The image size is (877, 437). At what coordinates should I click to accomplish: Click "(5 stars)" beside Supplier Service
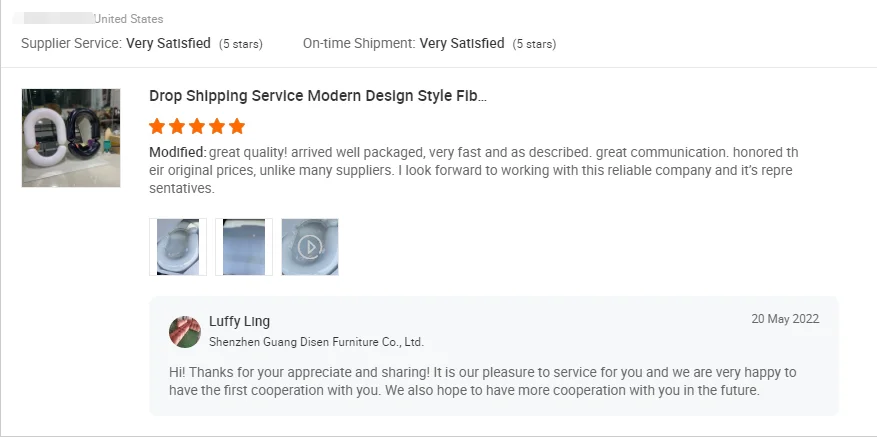point(241,44)
